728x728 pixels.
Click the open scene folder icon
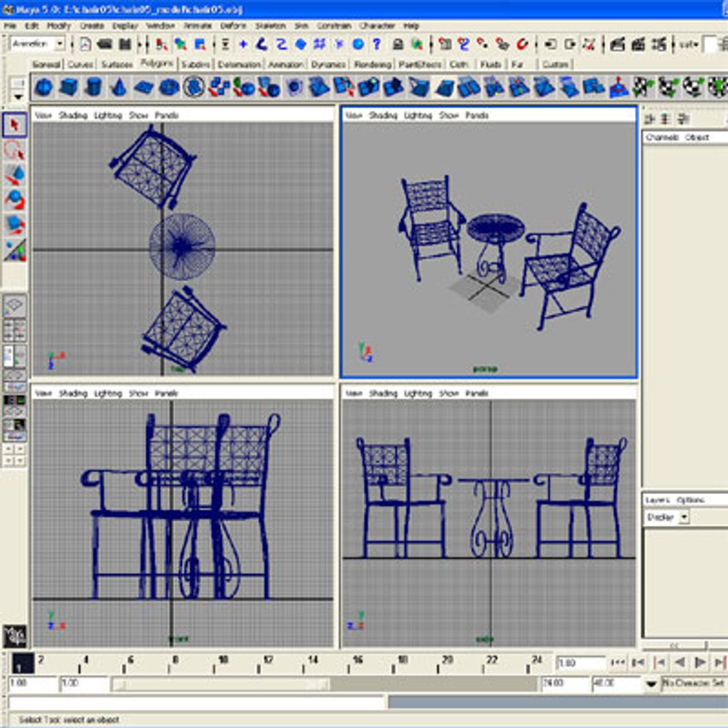click(x=105, y=44)
